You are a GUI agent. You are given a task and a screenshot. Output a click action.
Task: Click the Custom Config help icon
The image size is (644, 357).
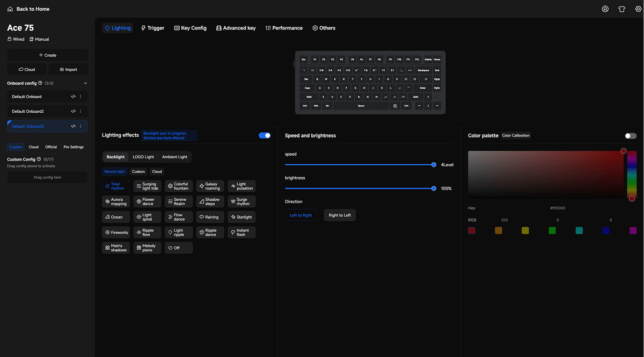tap(39, 159)
